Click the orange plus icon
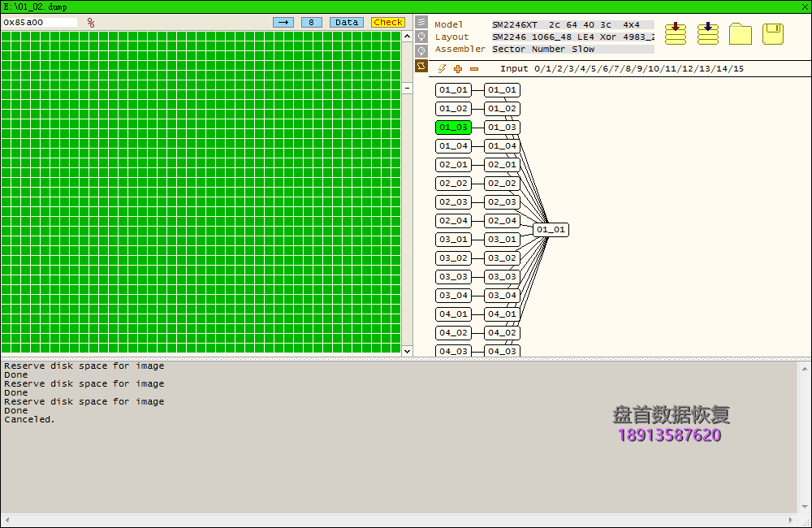812x528 pixels. [458, 68]
